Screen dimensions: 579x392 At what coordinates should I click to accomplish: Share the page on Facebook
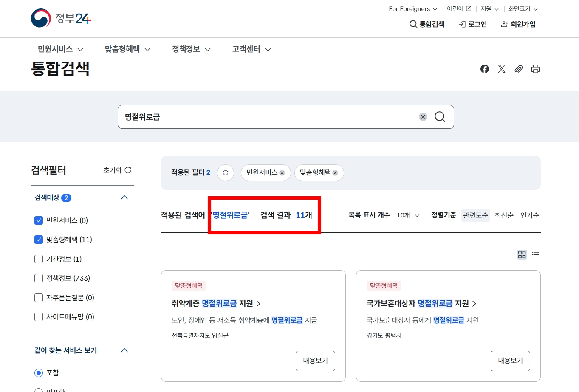pyautogui.click(x=484, y=68)
